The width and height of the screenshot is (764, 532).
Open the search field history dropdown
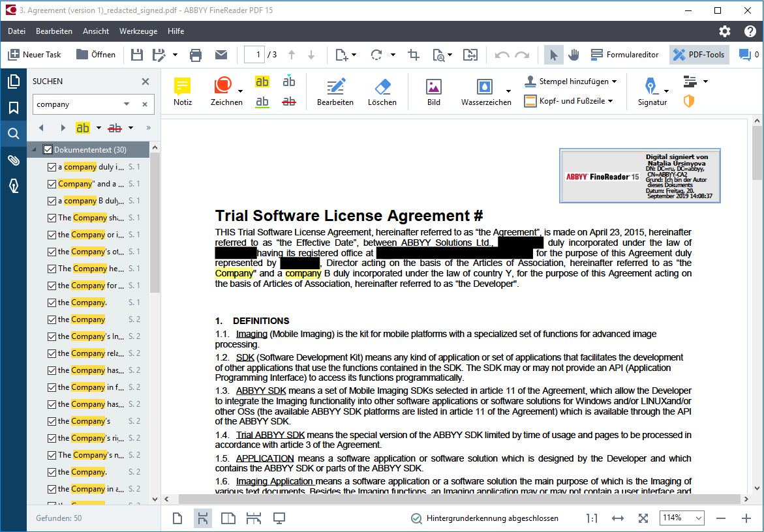point(127,104)
